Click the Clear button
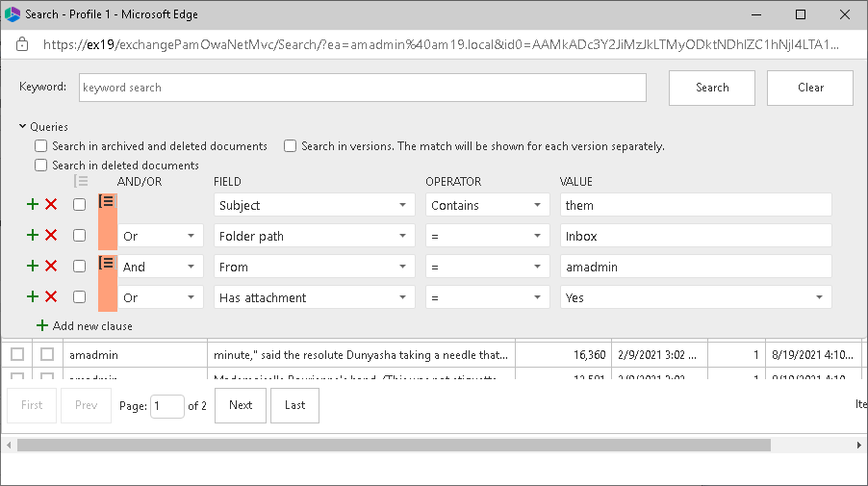Image resolution: width=868 pixels, height=486 pixels. coord(810,88)
